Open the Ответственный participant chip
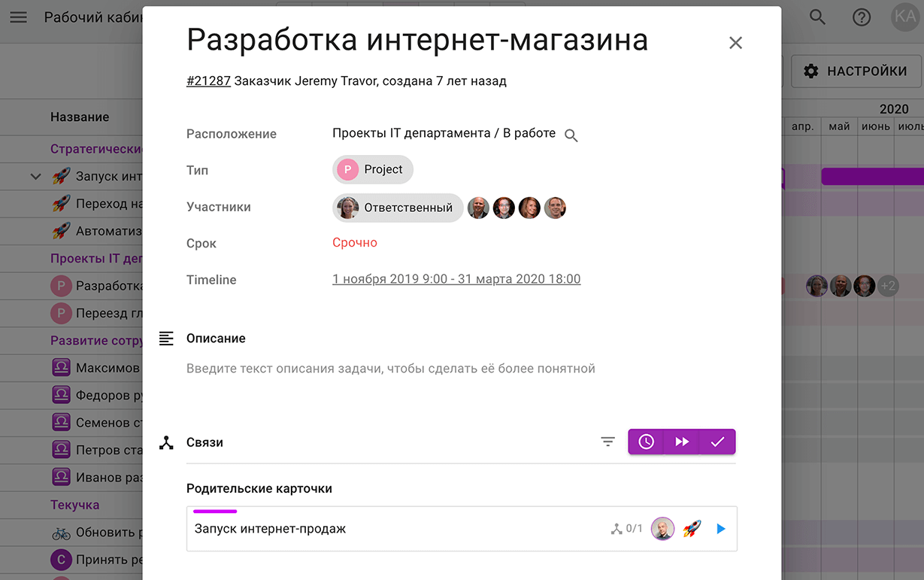Screen dimensions: 924x580 tap(398, 208)
